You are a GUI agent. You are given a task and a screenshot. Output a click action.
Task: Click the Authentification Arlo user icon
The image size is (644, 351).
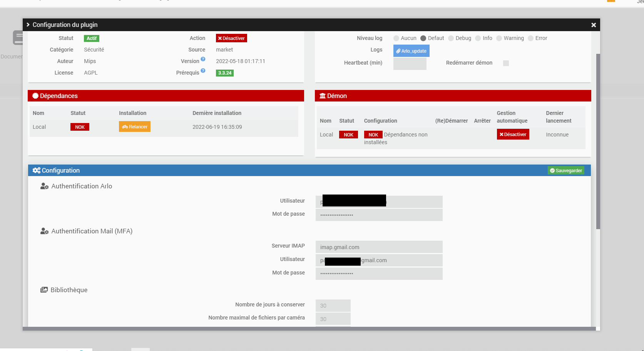click(x=44, y=186)
